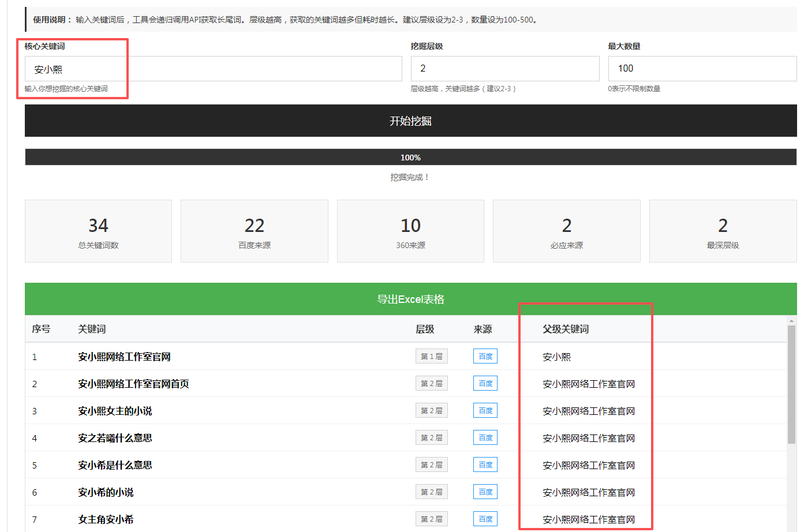
Task: Click the 第 1 层 level badge on row 1
Action: click(431, 356)
